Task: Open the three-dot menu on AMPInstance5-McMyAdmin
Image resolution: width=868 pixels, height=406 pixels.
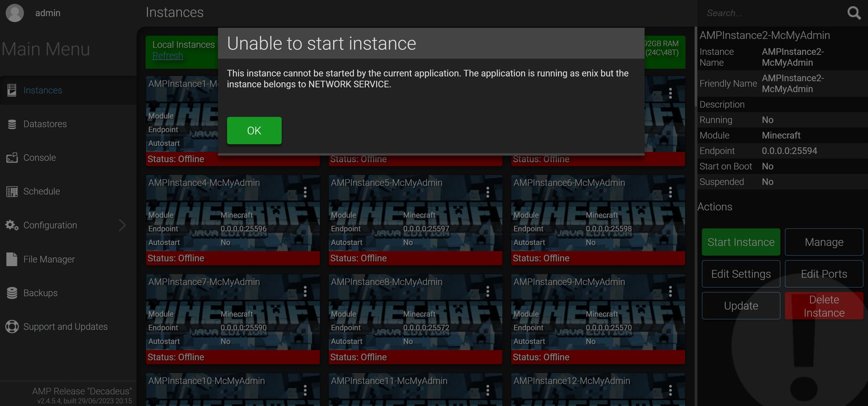Action: [488, 192]
